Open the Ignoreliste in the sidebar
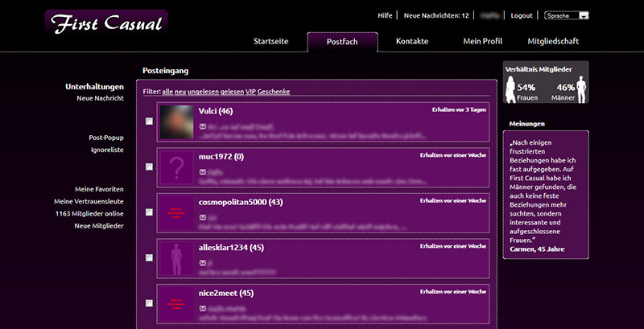Viewport: 644px width, 329px height. pos(105,150)
